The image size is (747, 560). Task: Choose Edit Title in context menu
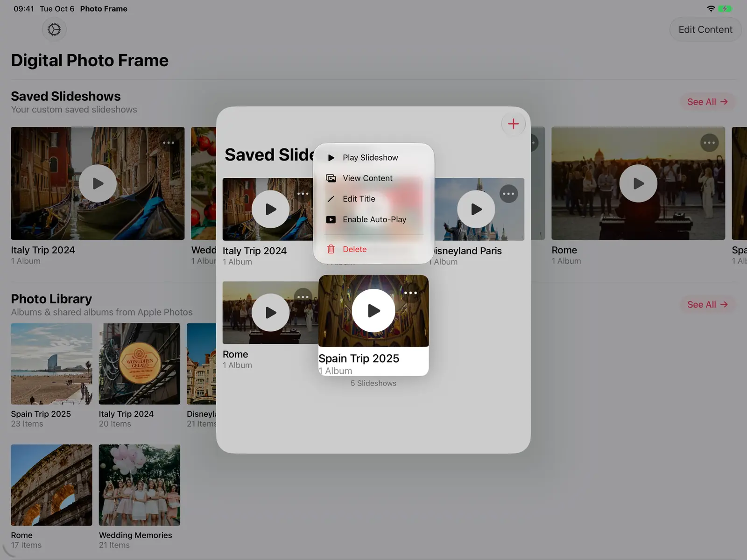[x=373, y=199]
